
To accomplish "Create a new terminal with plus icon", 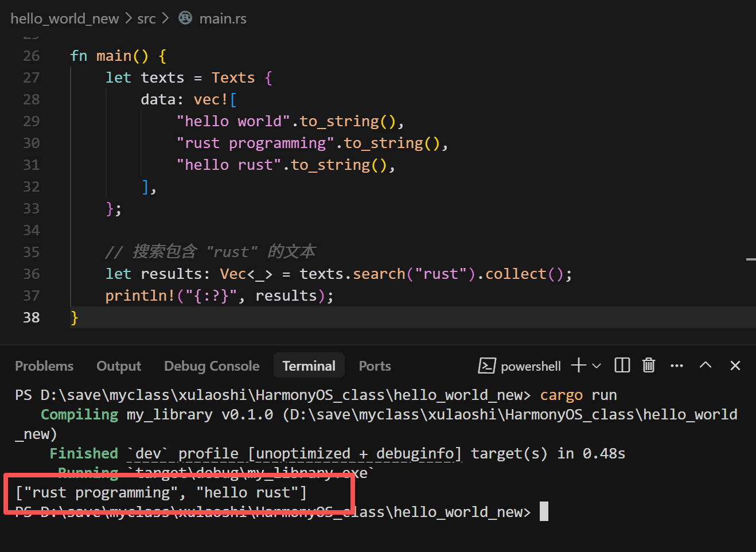I will (579, 365).
